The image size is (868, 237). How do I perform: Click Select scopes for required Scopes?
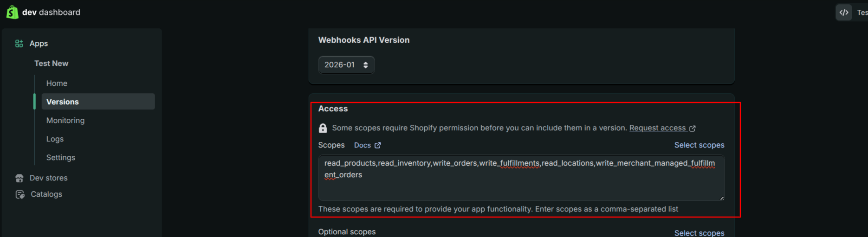(699, 145)
